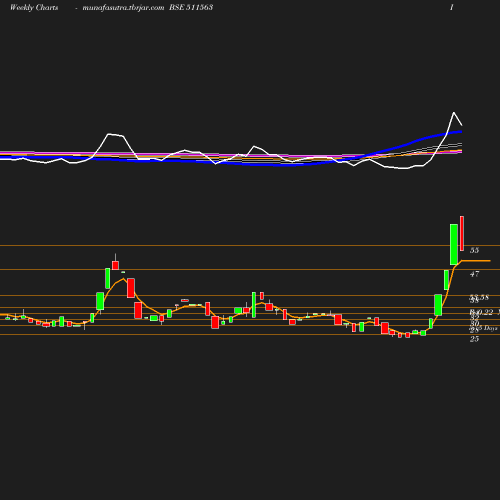Click the white indicator line's peak at right

click(454, 113)
